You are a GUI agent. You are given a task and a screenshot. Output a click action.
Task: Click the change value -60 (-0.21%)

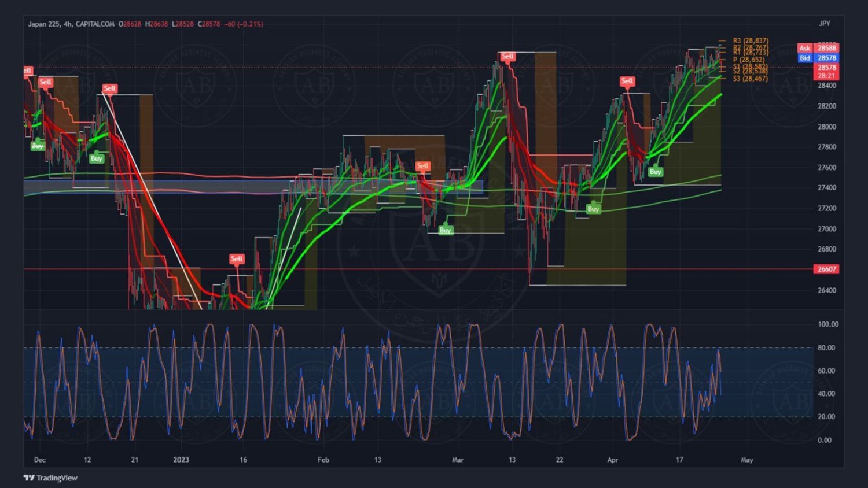pos(244,24)
